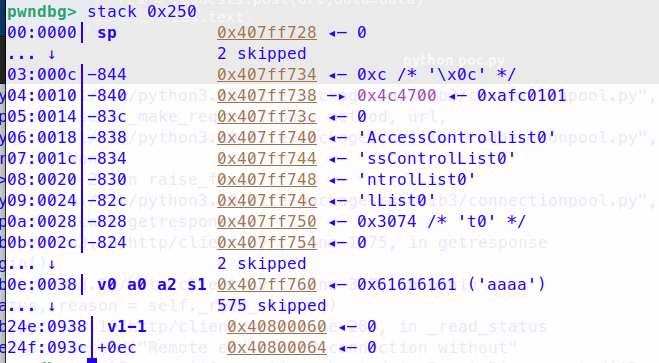Click the address 0x407ff754
Screen dimensions: 659x363
pos(266,243)
